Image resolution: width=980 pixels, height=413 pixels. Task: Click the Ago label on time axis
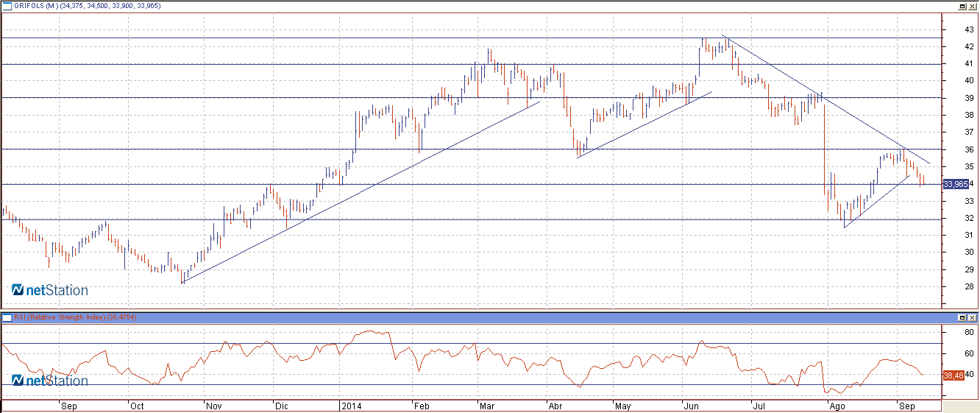point(837,406)
